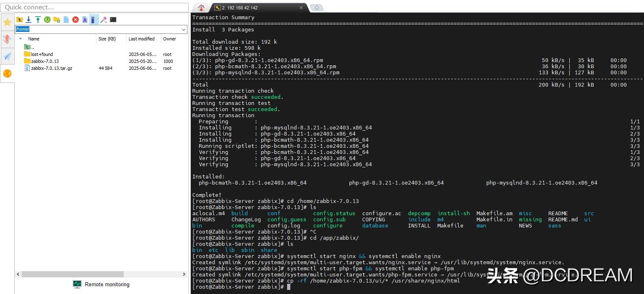Close the 192.168.42.142 terminal tab
Image resolution: width=644 pixels, height=294 pixels.
301,8
